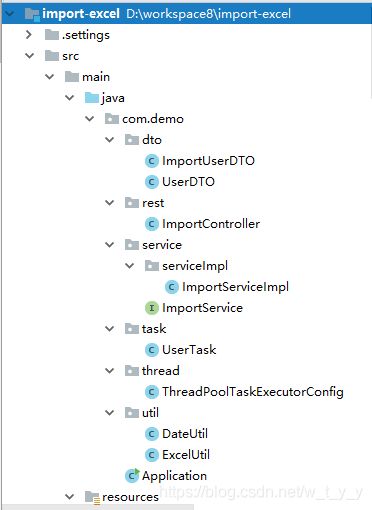Click the runnable Application class icon
372x510 pixels.
[x=132, y=476]
